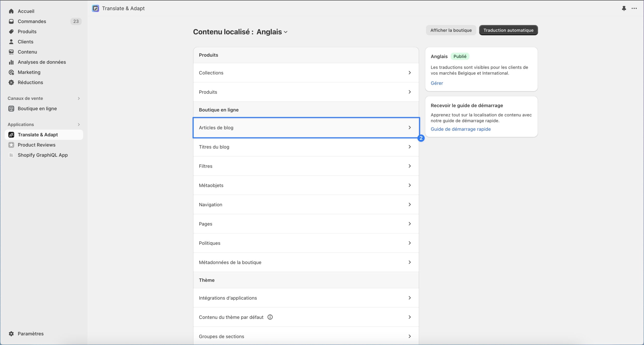Click the Product Reviews star icon
The image size is (644, 345).
coord(11,145)
